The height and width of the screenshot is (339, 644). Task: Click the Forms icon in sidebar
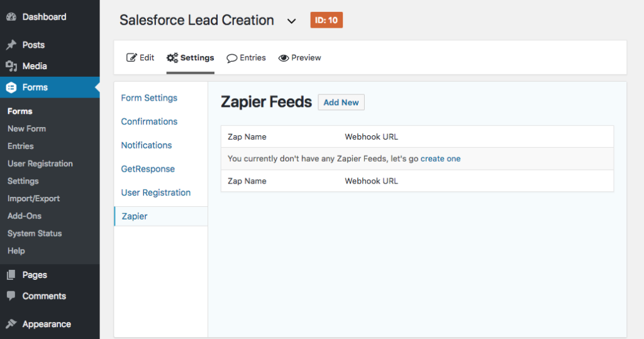click(x=11, y=87)
